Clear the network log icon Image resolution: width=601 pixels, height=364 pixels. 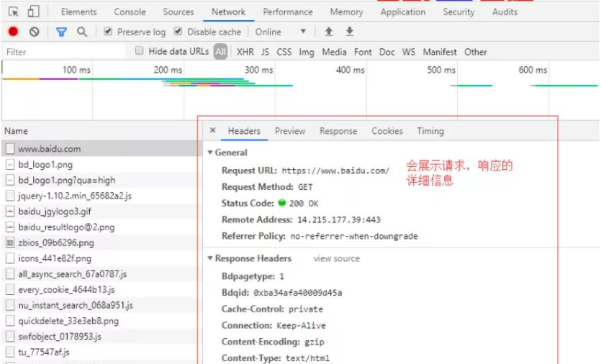point(34,32)
